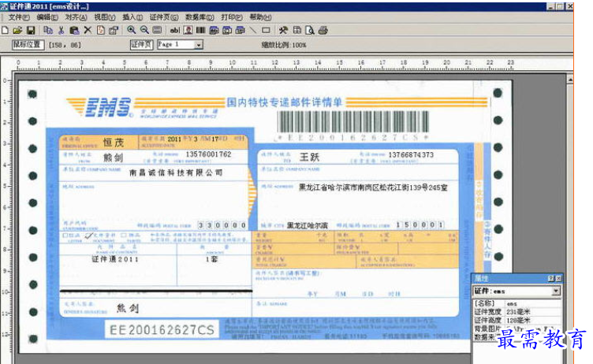Open the 文件(F) menu
Viewport: 593px width, 364px height.
19,17
